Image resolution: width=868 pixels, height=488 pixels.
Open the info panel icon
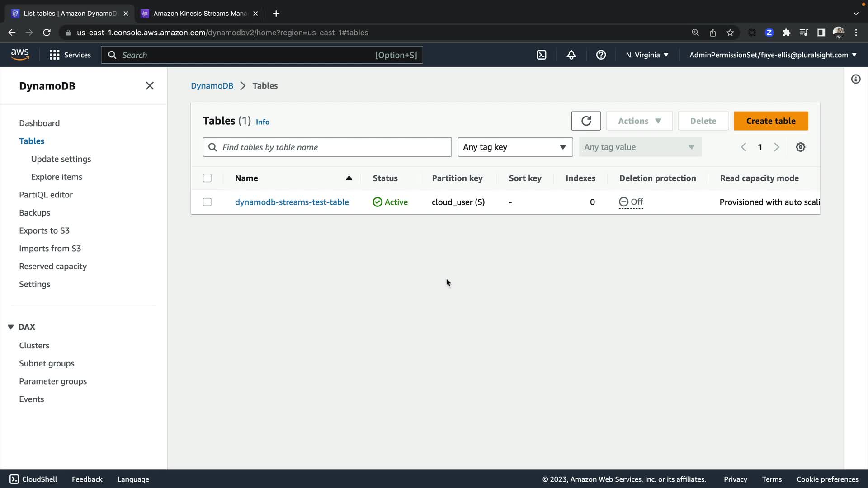point(855,80)
